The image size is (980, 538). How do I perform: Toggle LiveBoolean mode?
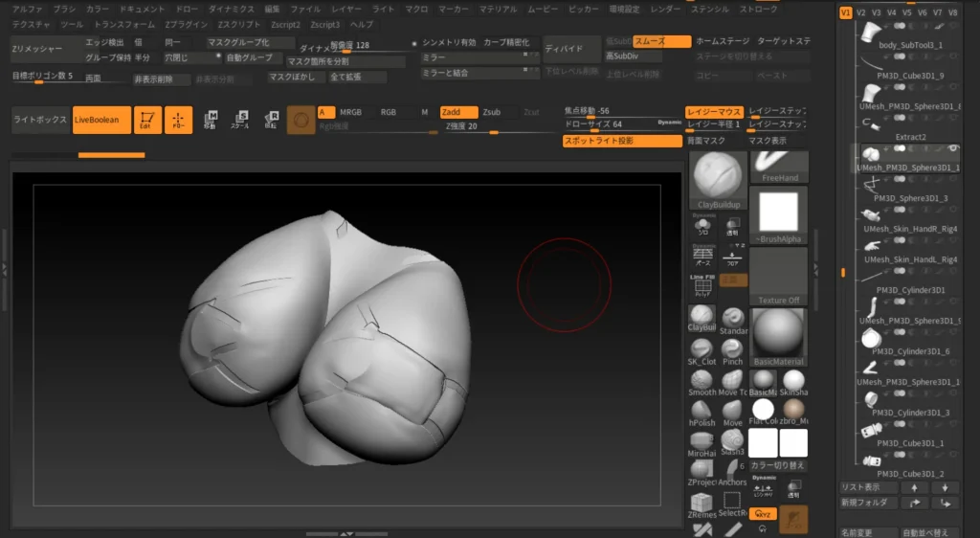101,120
